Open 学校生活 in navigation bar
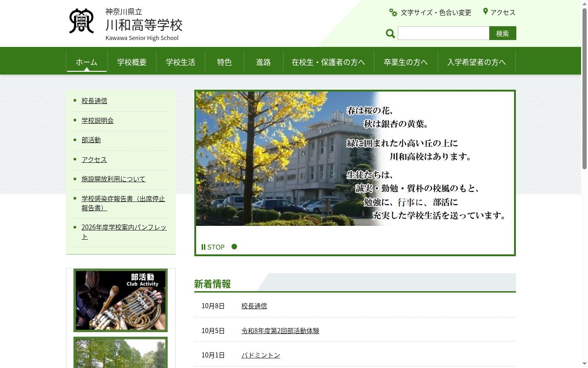Image resolution: width=588 pixels, height=368 pixels. click(181, 62)
